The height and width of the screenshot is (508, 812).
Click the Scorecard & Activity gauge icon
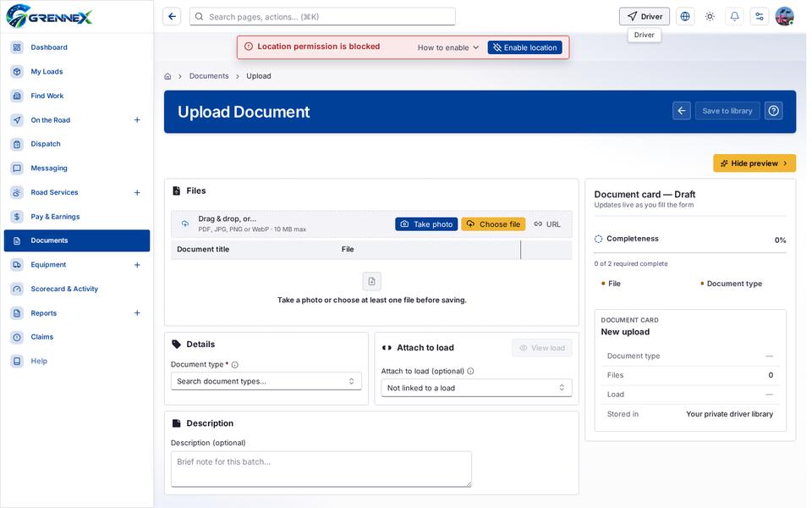(17, 289)
